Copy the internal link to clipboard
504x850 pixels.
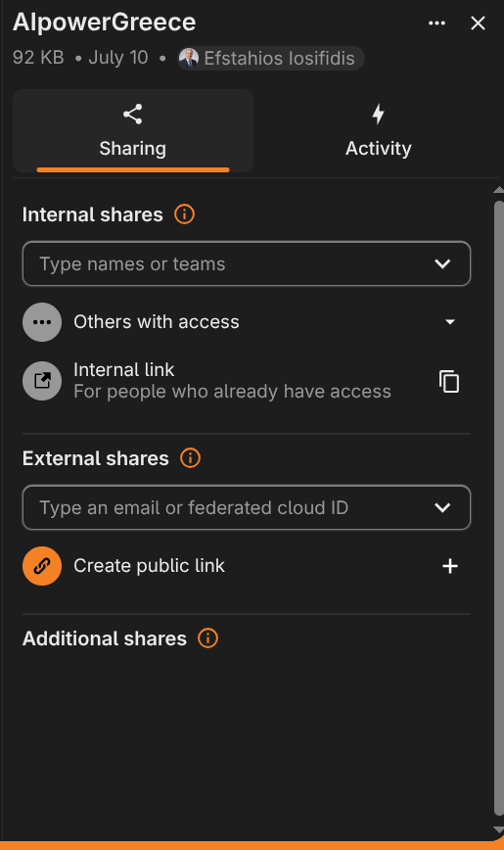449,382
